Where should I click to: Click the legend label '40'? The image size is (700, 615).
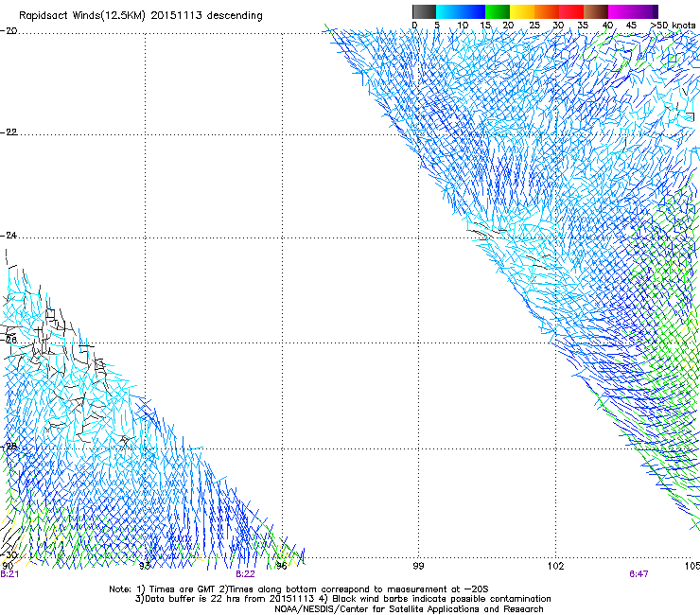[x=607, y=25]
